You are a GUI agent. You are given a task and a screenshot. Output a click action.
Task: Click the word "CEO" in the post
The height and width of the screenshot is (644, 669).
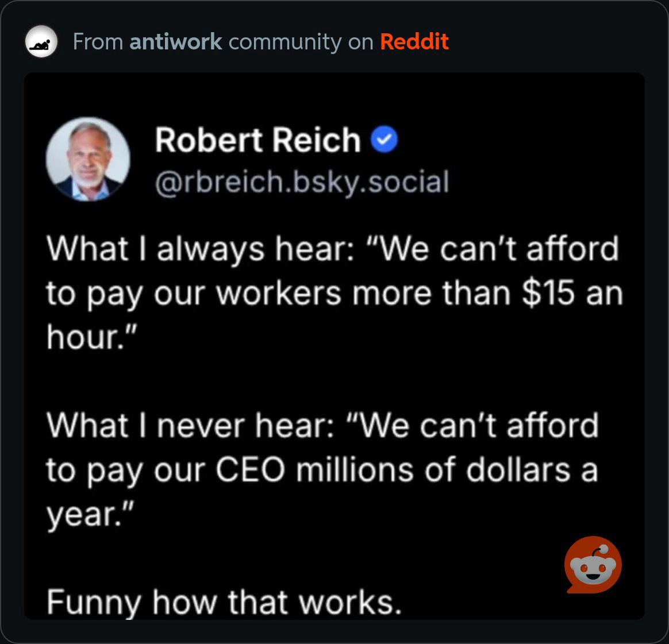(x=250, y=470)
